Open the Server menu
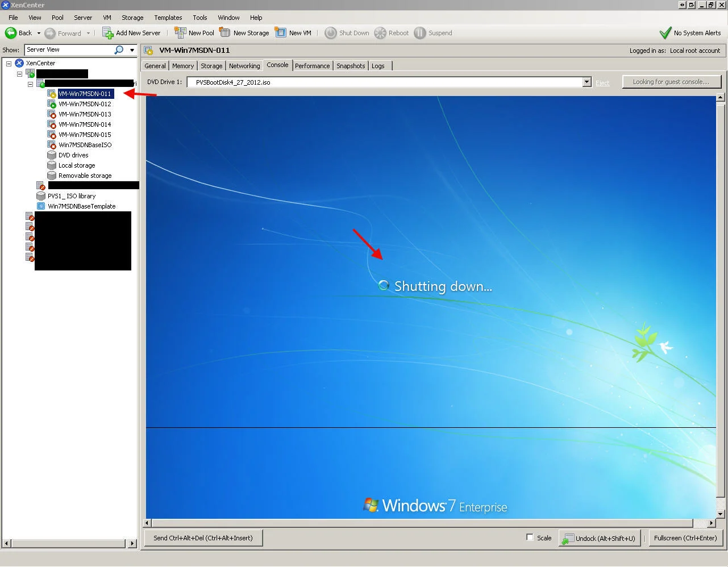This screenshot has width=728, height=567. [83, 18]
